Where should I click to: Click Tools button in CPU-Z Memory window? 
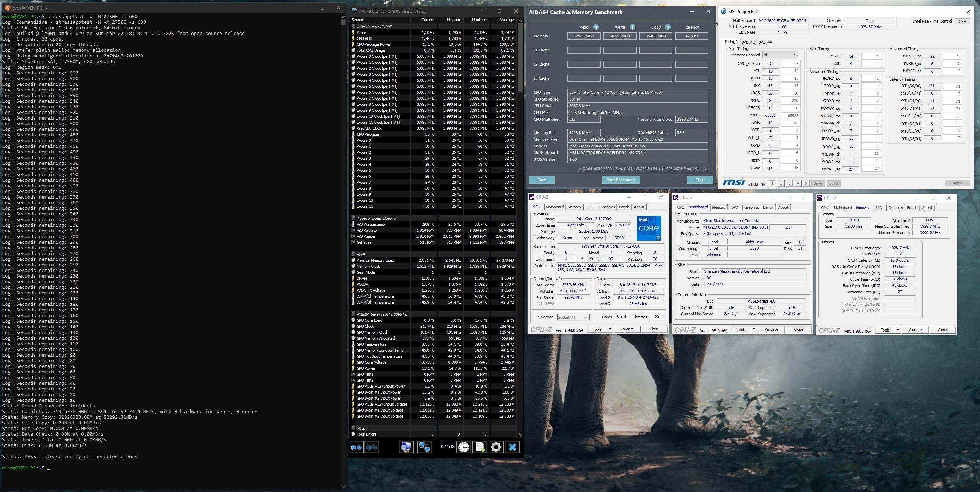point(885,330)
